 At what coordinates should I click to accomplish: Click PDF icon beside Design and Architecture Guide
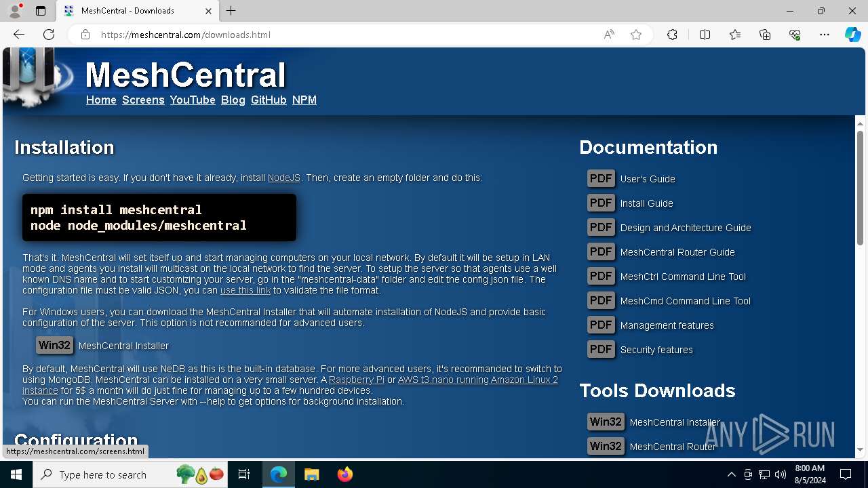[601, 227]
